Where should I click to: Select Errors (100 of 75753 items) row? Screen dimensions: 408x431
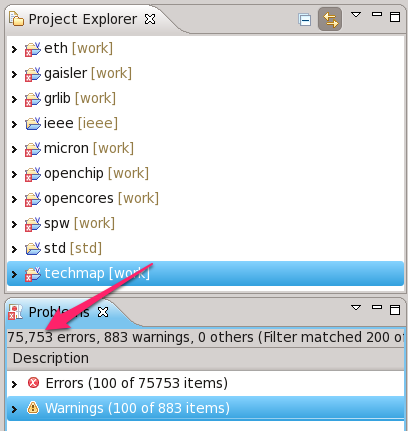click(x=205, y=383)
